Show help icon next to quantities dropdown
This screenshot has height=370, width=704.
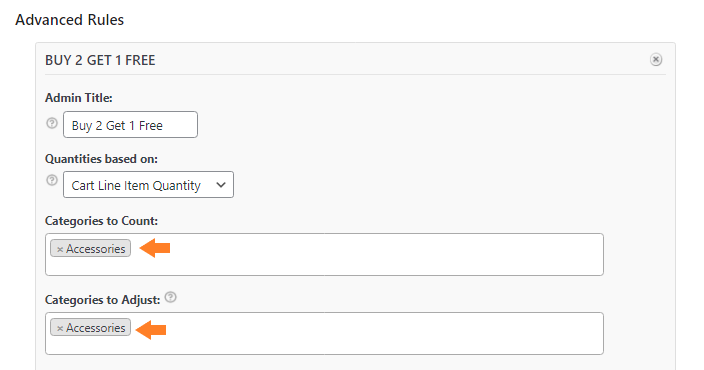click(52, 180)
